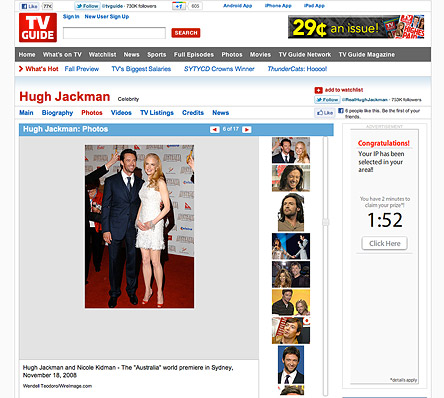Viewport: 444px width, 398px height.
Task: Like Hugh Jackman page via Facebook button
Action: (x=325, y=113)
